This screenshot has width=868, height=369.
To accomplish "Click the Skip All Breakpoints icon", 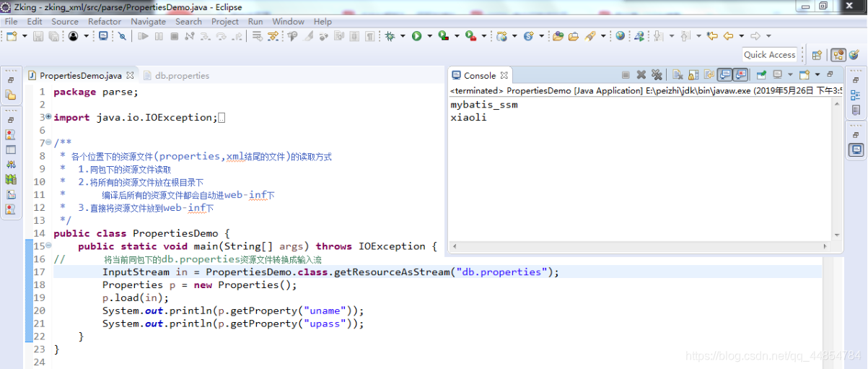I will coord(122,36).
